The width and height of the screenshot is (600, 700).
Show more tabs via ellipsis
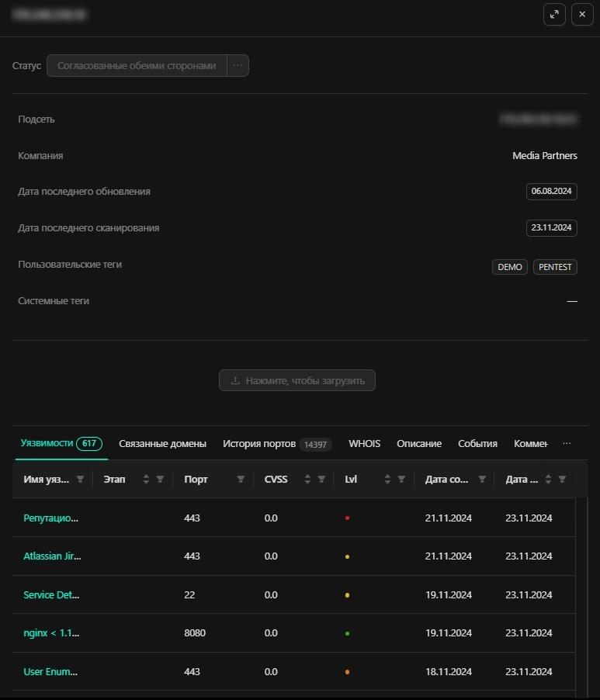click(567, 444)
